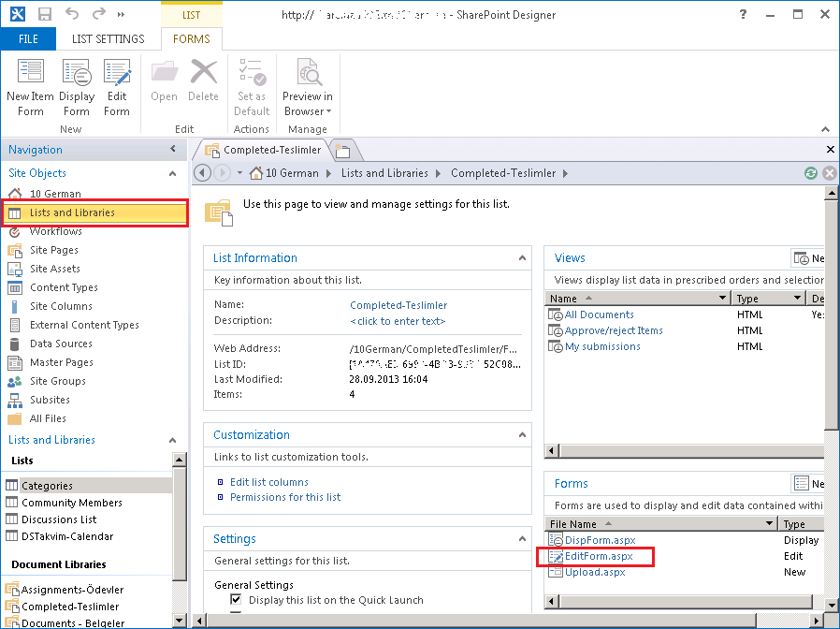Collapse the Site Objects section

pyautogui.click(x=172, y=173)
